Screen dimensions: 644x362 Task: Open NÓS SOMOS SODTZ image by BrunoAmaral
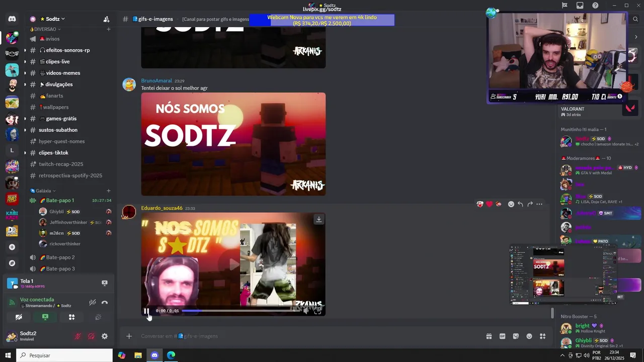pos(233,144)
